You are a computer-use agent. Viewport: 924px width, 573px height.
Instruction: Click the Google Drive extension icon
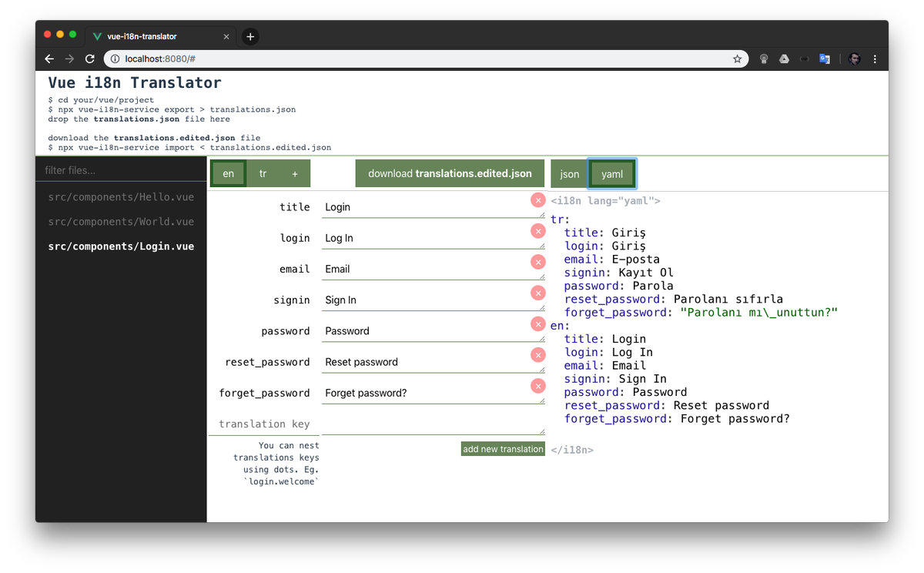click(x=784, y=59)
